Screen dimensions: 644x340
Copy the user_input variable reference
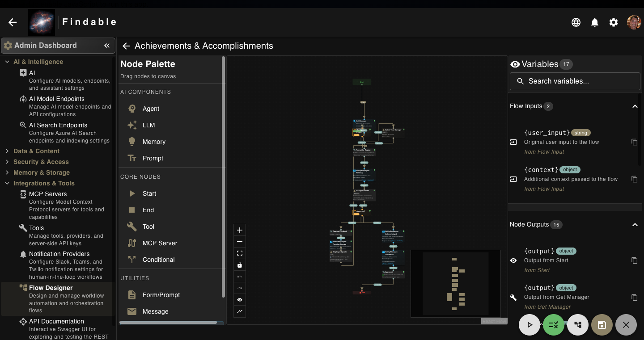point(635,142)
